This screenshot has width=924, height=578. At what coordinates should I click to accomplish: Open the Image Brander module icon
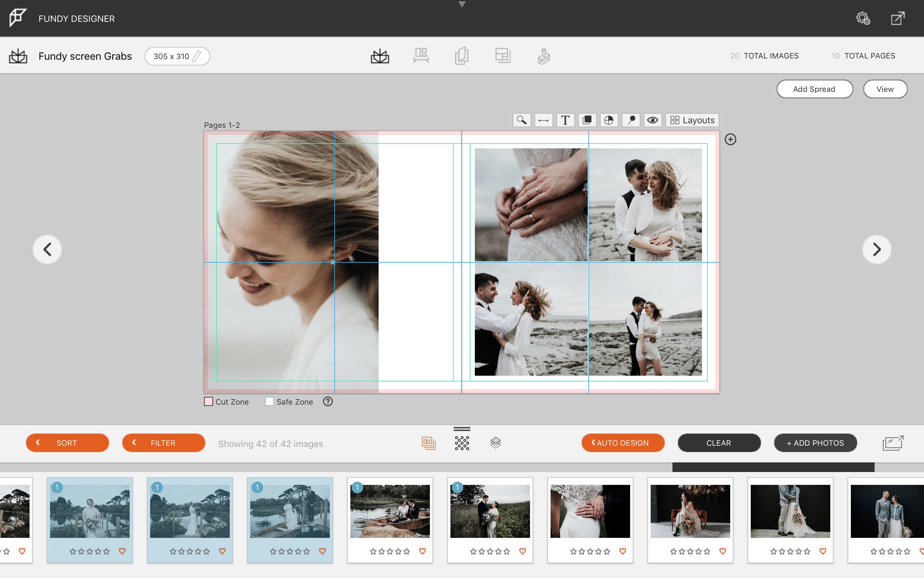tap(503, 56)
